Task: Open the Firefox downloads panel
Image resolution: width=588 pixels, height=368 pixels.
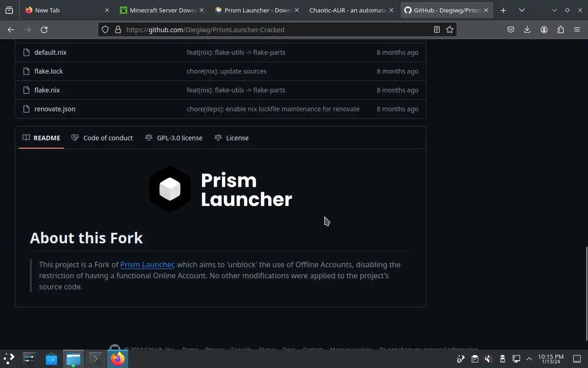Action: [x=527, y=29]
